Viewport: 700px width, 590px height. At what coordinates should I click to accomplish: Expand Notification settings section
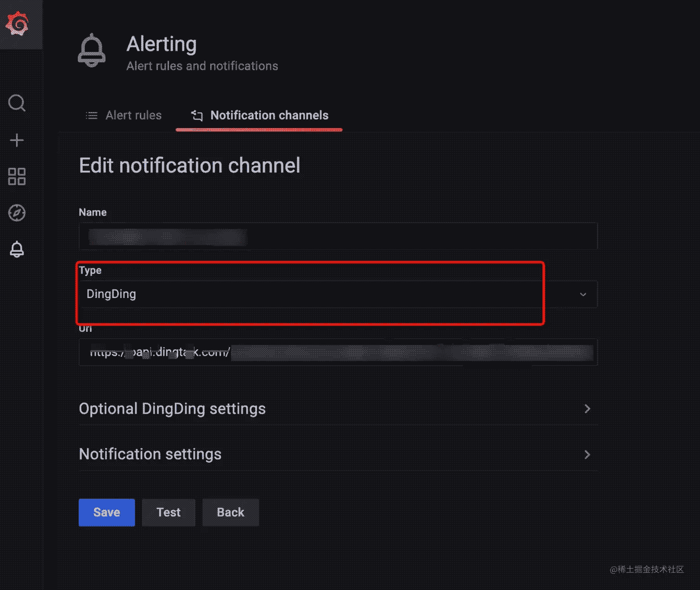tap(338, 454)
